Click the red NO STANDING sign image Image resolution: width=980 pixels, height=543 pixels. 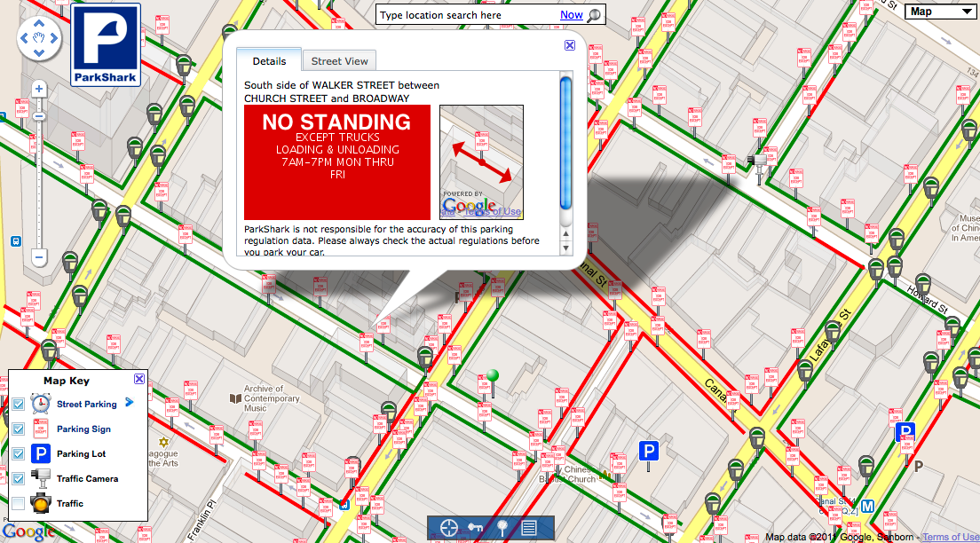tap(337, 161)
